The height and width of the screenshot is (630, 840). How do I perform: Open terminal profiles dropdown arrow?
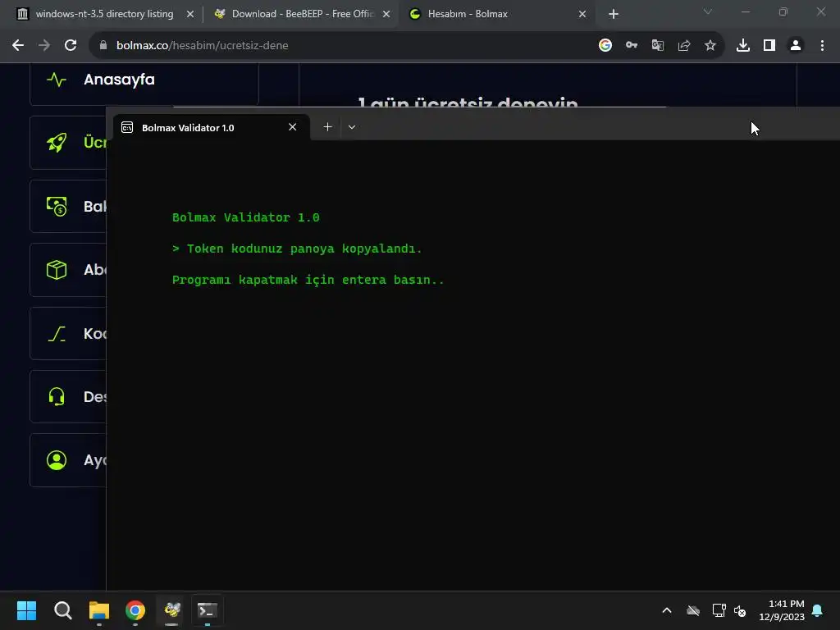[x=352, y=127]
